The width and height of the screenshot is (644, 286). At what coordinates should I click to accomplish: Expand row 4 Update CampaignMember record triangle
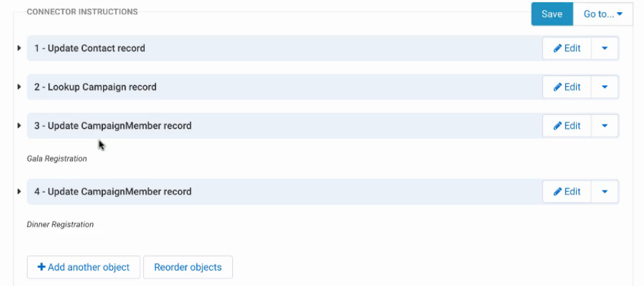tap(19, 192)
